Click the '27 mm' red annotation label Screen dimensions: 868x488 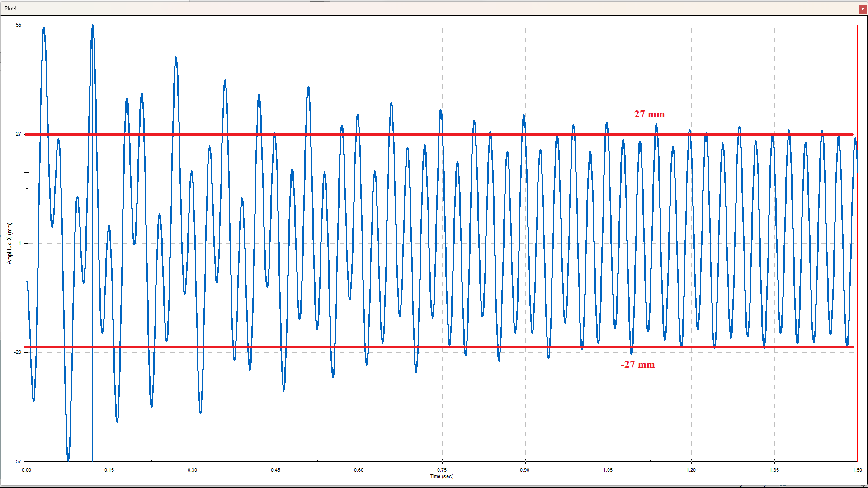649,114
